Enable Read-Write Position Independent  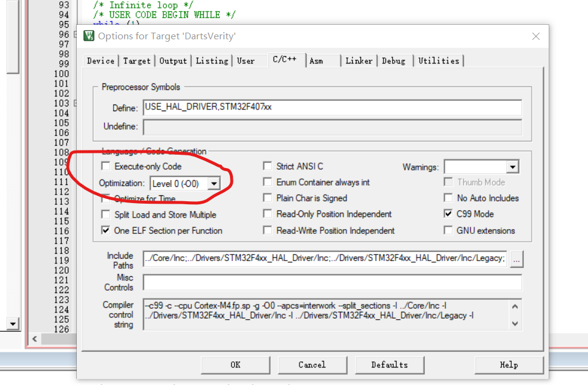click(267, 230)
